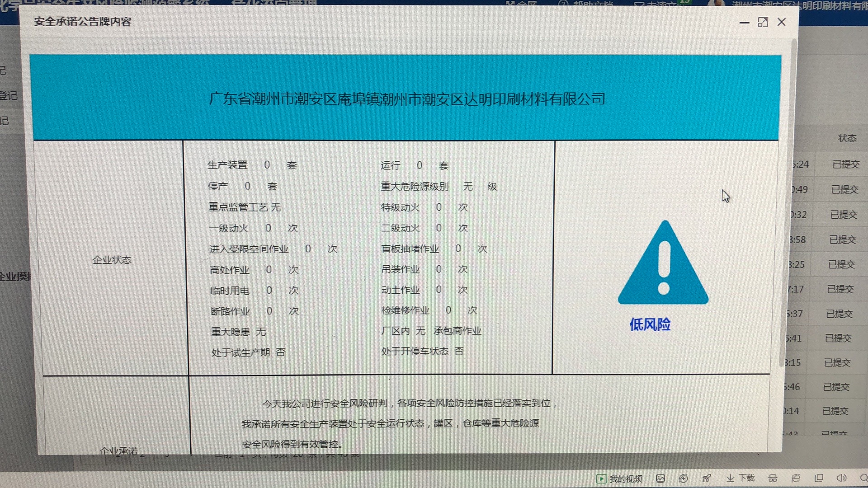Screen dimensions: 868x488
Task: Click 已提交 in the row ending 5:41
Action: point(838,338)
